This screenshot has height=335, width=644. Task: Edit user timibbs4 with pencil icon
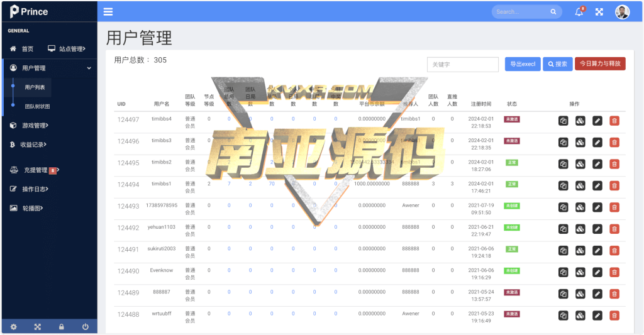tap(597, 121)
